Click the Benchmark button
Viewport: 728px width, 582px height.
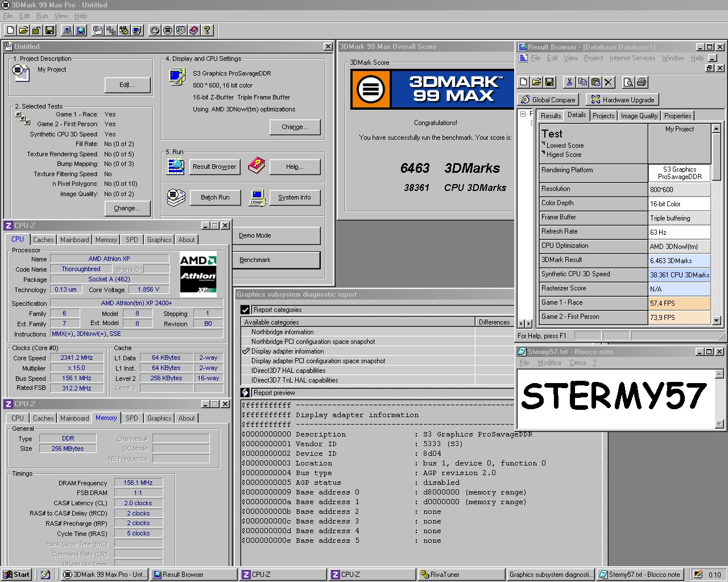pyautogui.click(x=276, y=260)
